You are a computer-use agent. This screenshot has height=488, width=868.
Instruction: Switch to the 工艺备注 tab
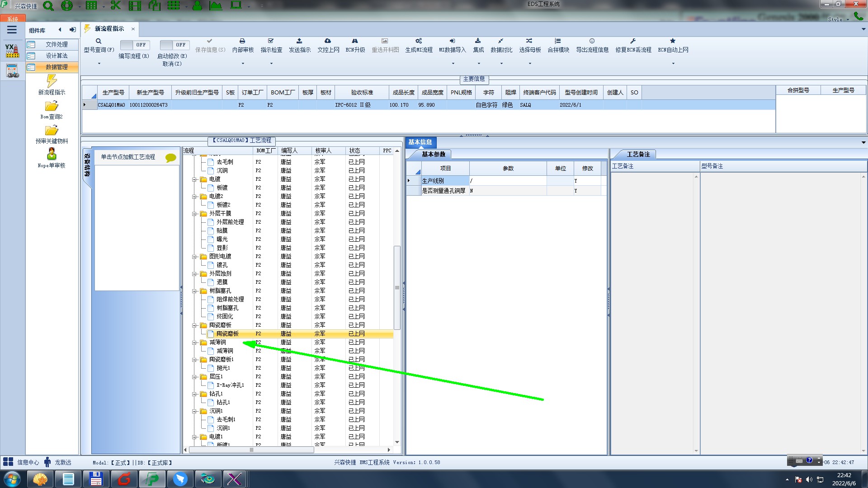(638, 155)
